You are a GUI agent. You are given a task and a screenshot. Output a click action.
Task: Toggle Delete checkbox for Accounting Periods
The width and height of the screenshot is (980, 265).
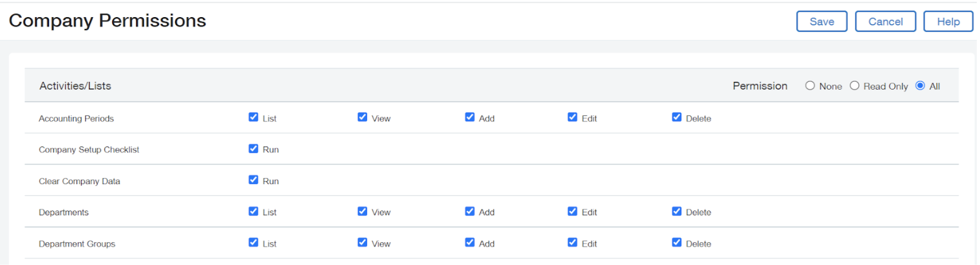(677, 117)
